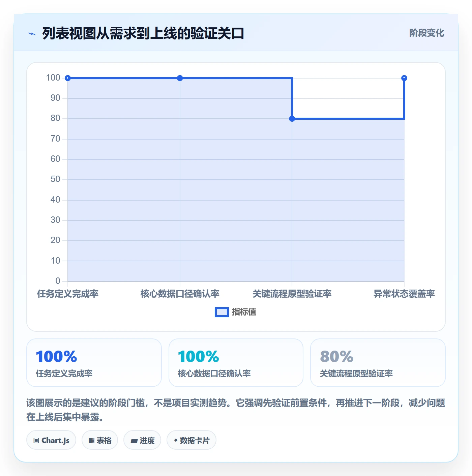Click the y-axis tick 60

click(x=55, y=159)
